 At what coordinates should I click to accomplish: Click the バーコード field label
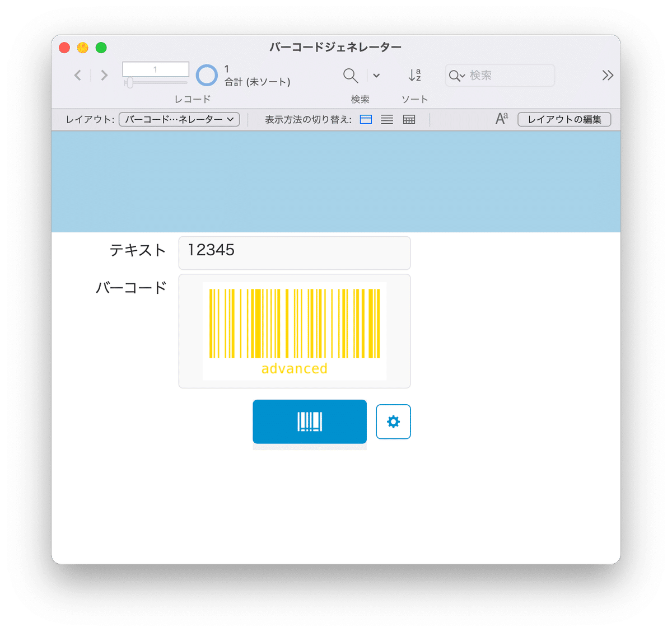(x=131, y=288)
